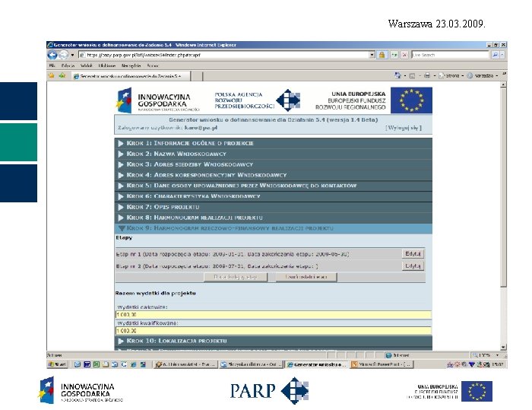Open Excel icon in Quick Launch

97,364
